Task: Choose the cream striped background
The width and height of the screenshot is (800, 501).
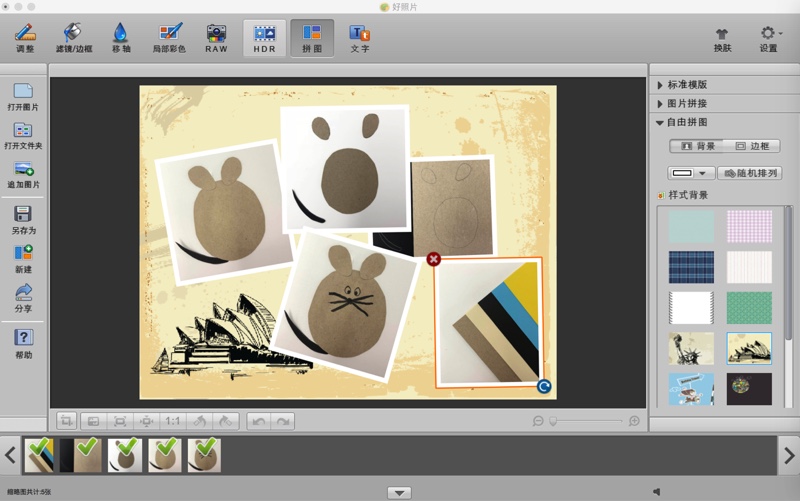Action: pos(749,267)
